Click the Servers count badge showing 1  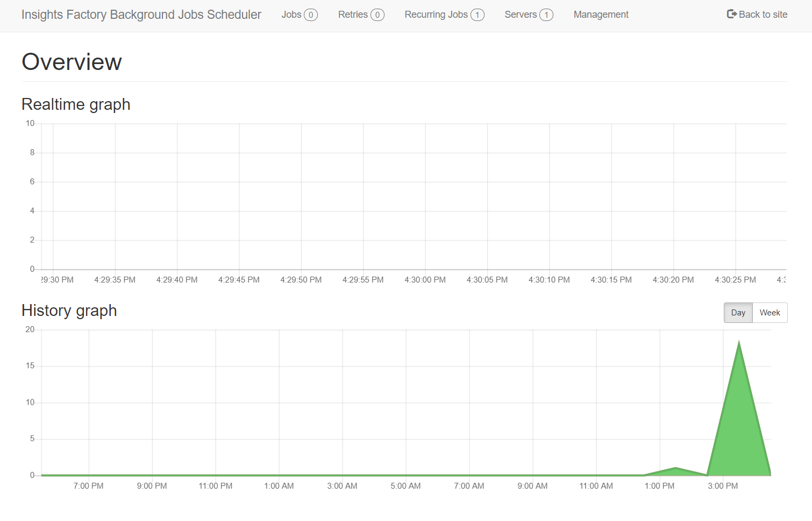coord(546,15)
